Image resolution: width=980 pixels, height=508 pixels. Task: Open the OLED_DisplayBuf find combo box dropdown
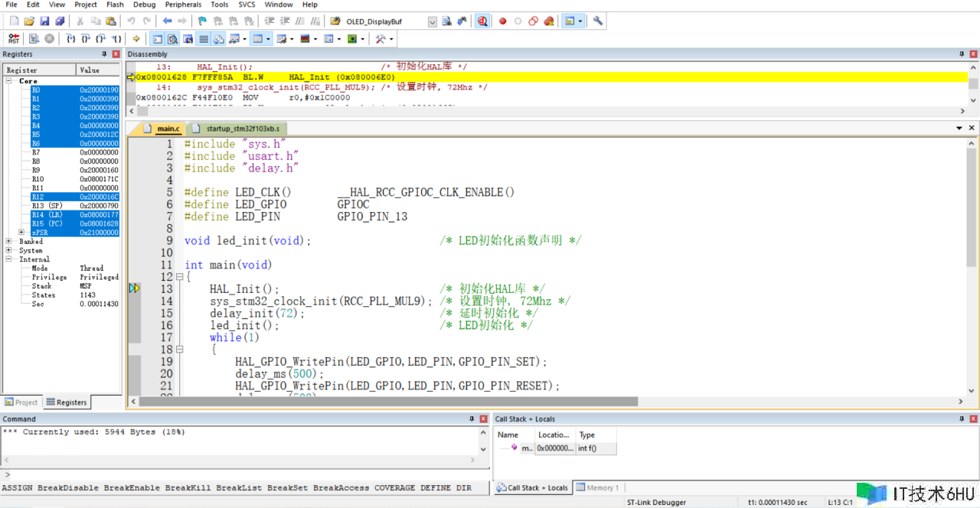point(433,21)
